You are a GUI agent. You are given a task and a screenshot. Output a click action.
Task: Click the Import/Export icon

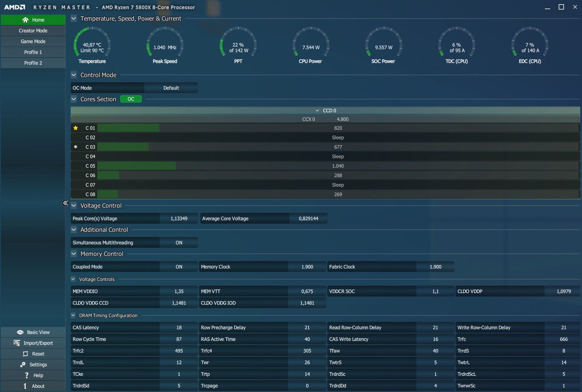(17, 343)
